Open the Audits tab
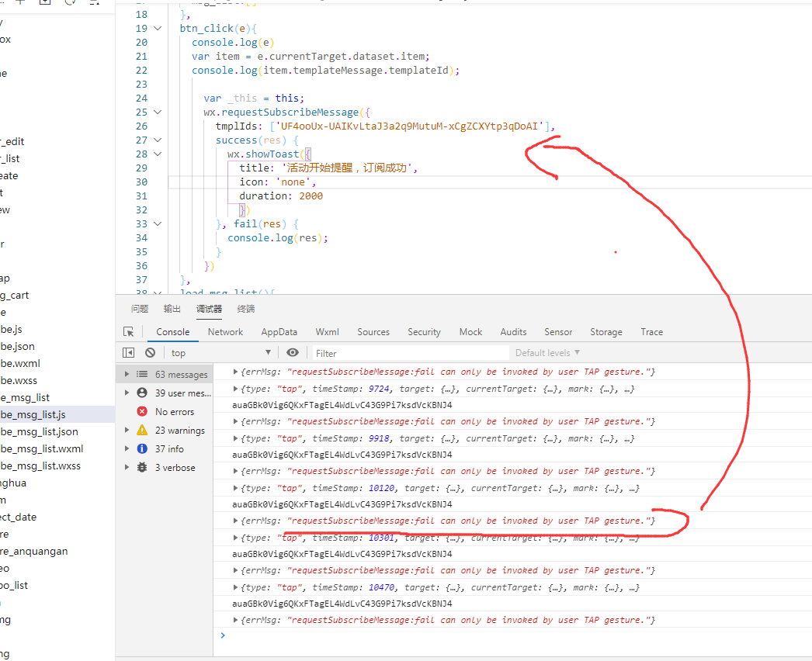Image resolution: width=812 pixels, height=661 pixels. point(513,332)
